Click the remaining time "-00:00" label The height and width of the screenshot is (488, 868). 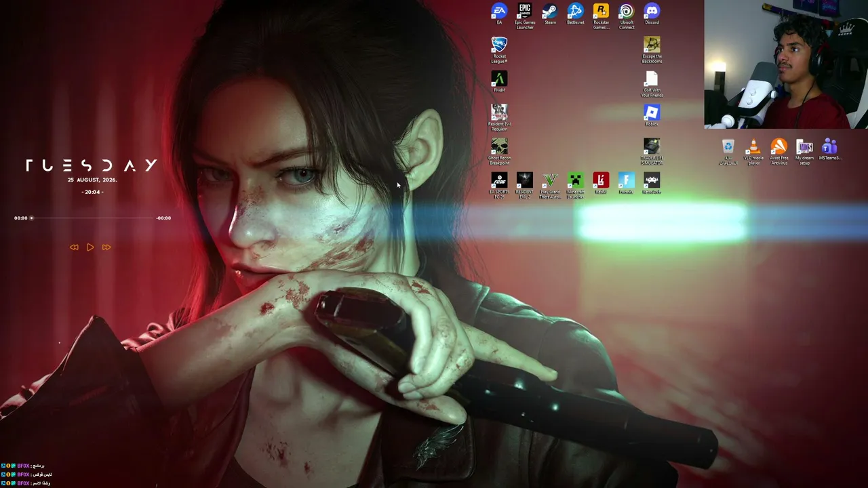pyautogui.click(x=163, y=218)
